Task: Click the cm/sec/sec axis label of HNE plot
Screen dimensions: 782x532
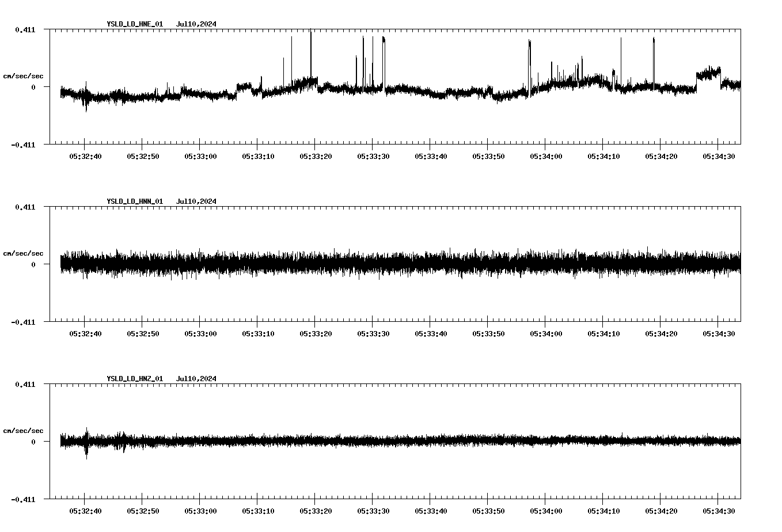Action: (23, 75)
